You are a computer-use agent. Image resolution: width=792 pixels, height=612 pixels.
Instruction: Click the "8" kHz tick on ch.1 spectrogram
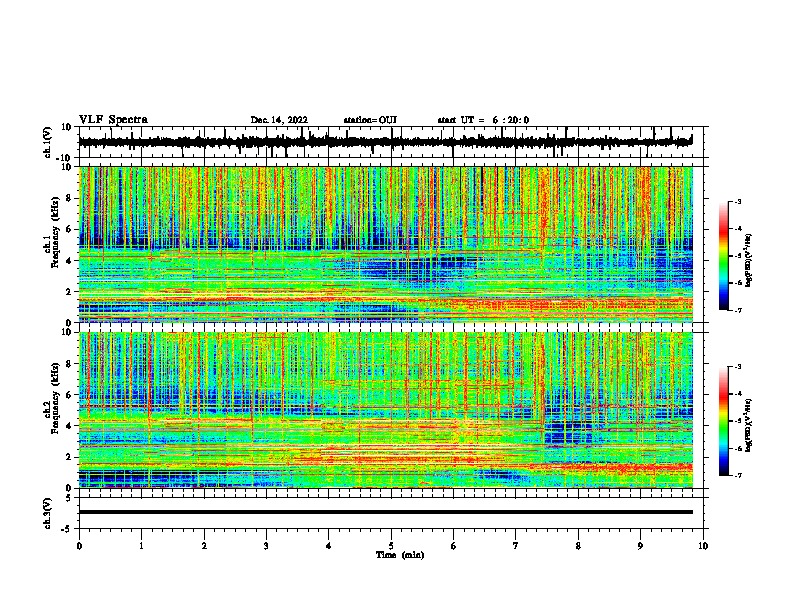(69, 198)
